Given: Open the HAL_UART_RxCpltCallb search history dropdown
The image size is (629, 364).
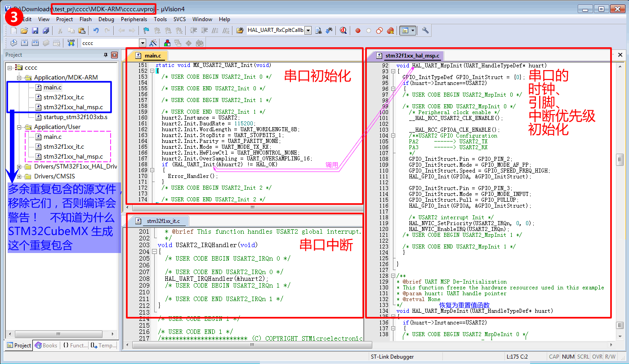Looking at the screenshot, I should pos(307,30).
